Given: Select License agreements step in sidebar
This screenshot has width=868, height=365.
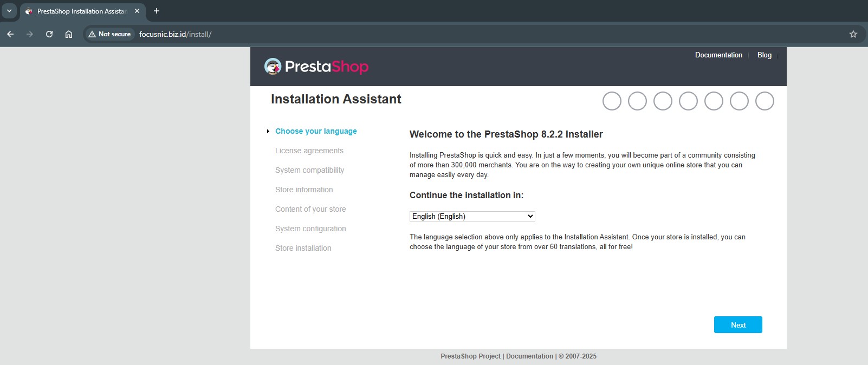Looking at the screenshot, I should [x=309, y=151].
